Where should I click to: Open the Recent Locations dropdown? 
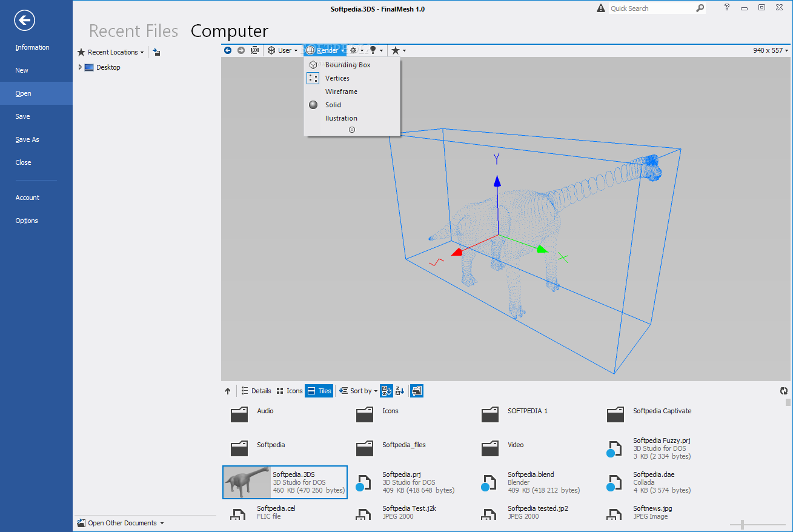point(111,52)
